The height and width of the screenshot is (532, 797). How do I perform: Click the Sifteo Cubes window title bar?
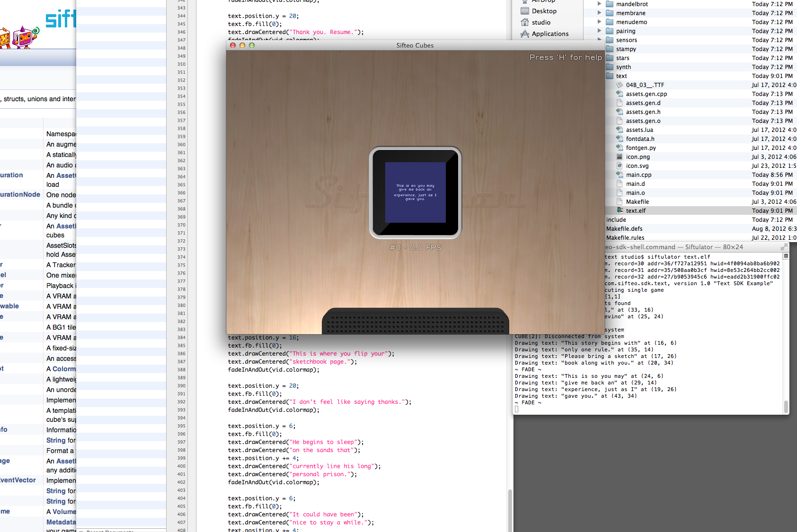[415, 45]
